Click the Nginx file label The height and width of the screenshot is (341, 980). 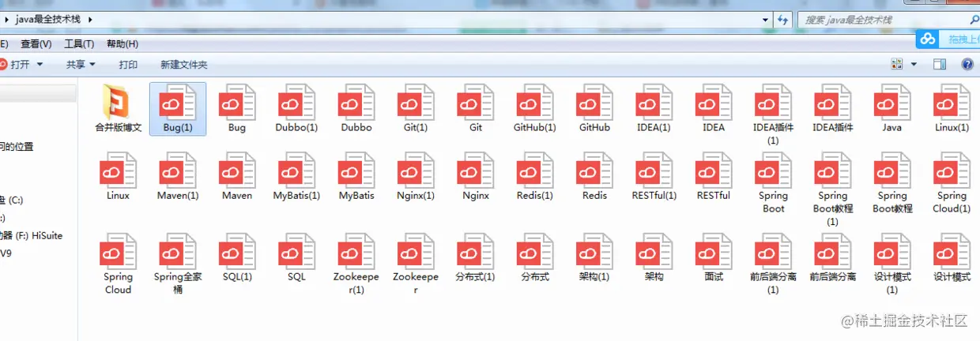click(x=476, y=195)
